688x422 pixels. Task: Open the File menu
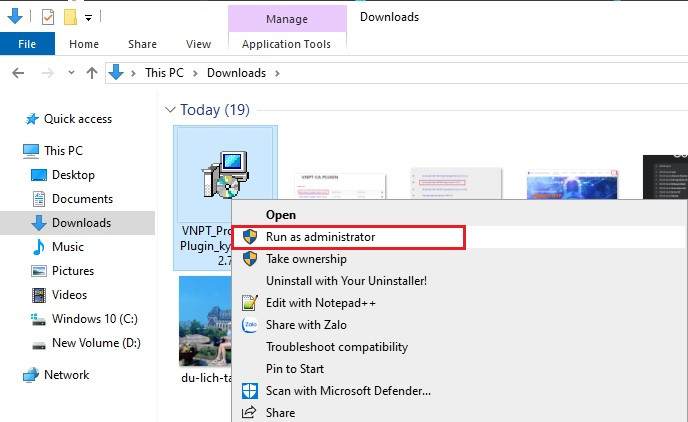click(x=27, y=44)
